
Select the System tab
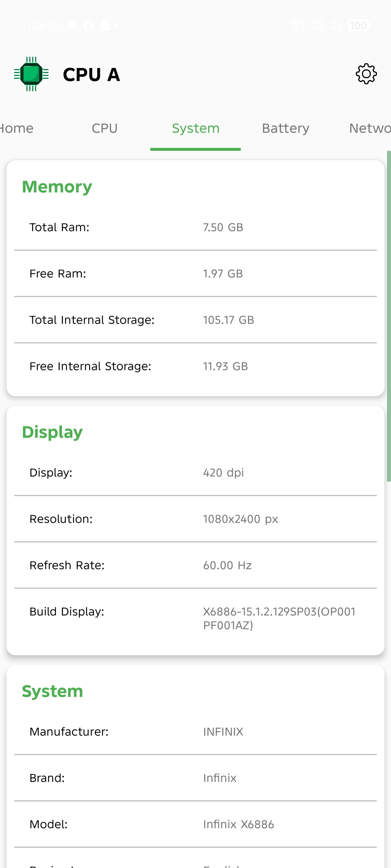tap(195, 128)
